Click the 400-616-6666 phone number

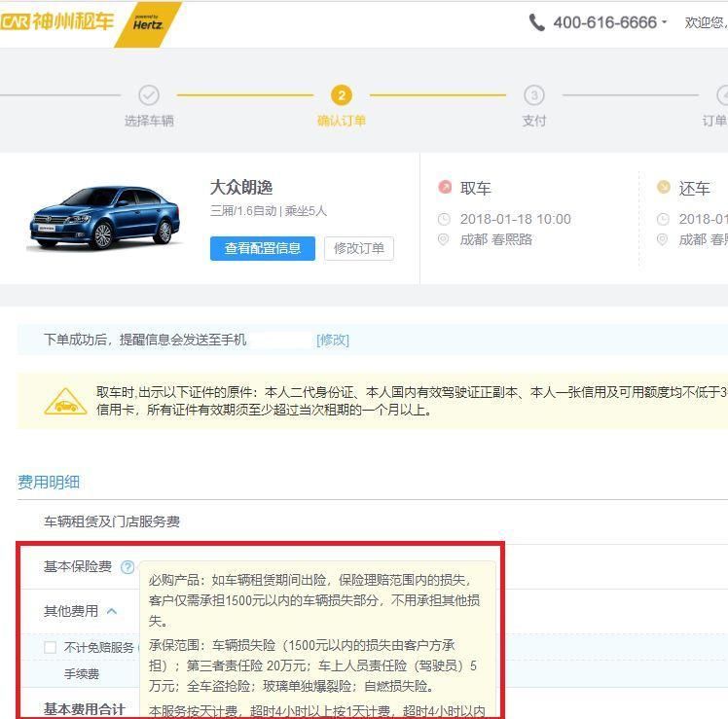(x=605, y=22)
